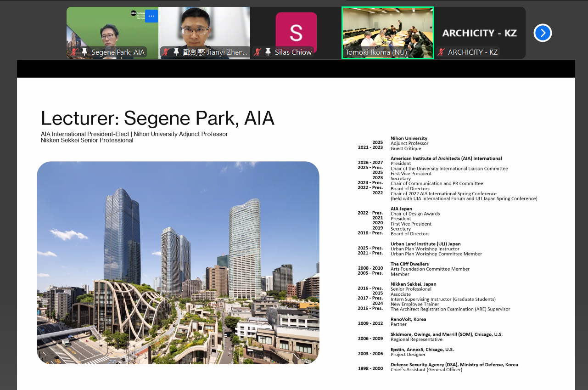588x390 pixels.
Task: Click Urban Plan Workshop Instructor entry
Action: [425, 249]
